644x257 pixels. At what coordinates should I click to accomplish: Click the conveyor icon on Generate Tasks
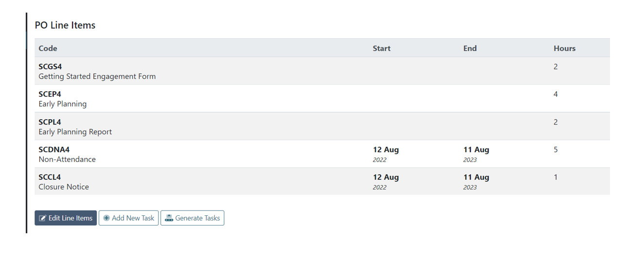pos(169,218)
